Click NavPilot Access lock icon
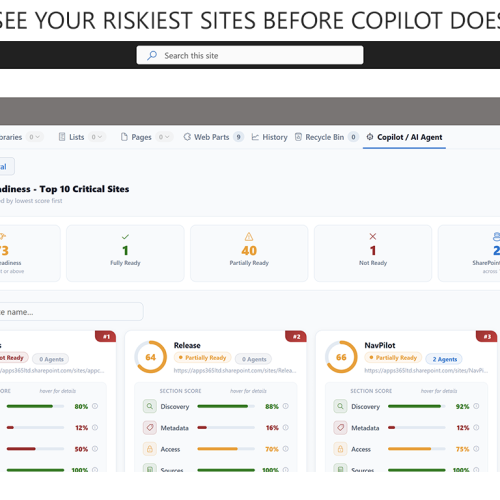 [340, 449]
